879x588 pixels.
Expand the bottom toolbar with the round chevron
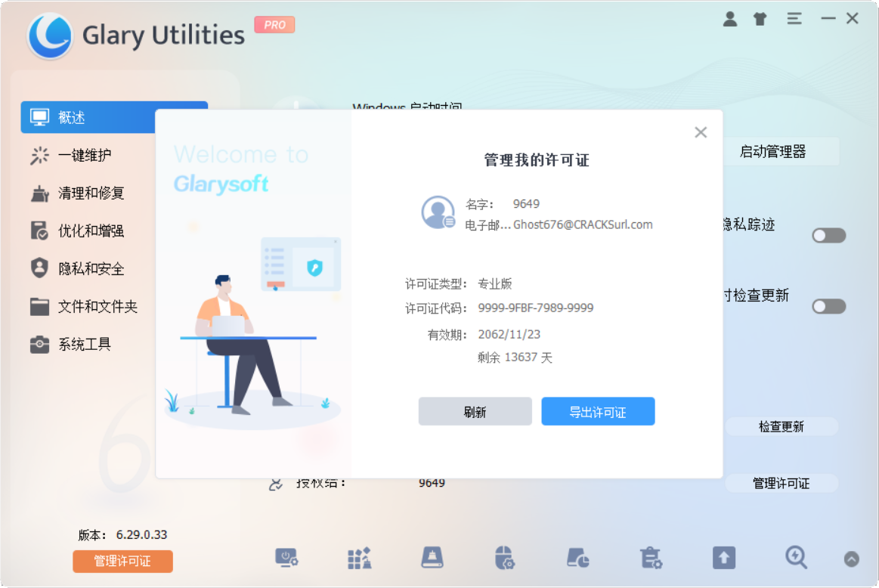coord(852,559)
